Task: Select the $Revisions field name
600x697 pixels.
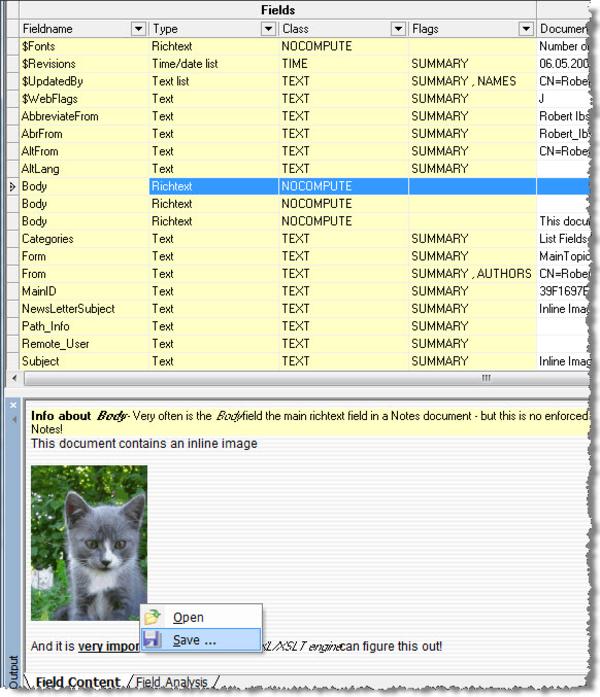Action: [49, 64]
